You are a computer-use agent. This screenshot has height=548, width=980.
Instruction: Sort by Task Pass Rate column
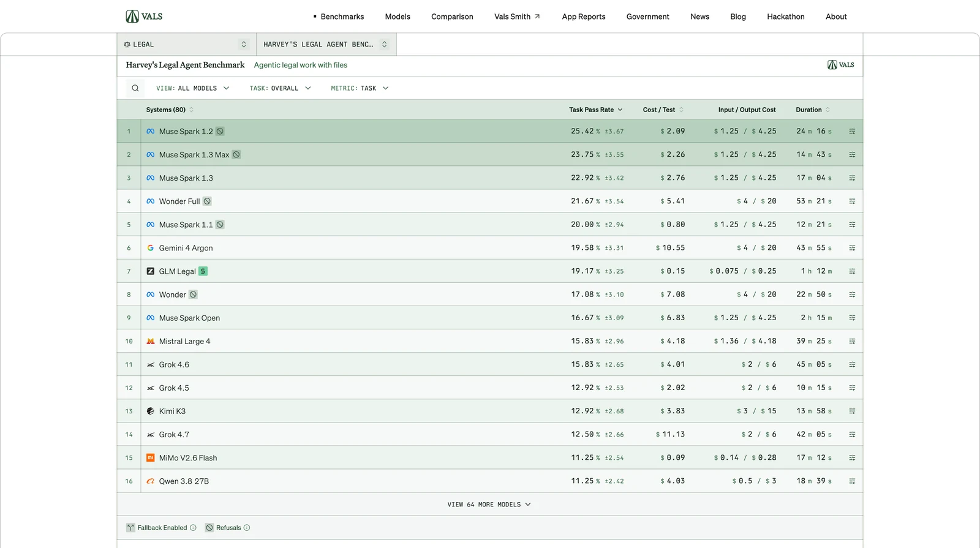[x=595, y=110]
